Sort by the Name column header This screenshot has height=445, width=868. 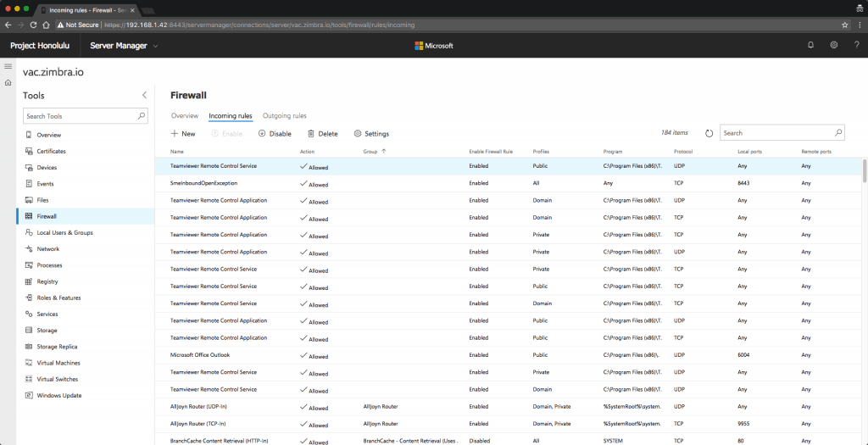(x=177, y=151)
